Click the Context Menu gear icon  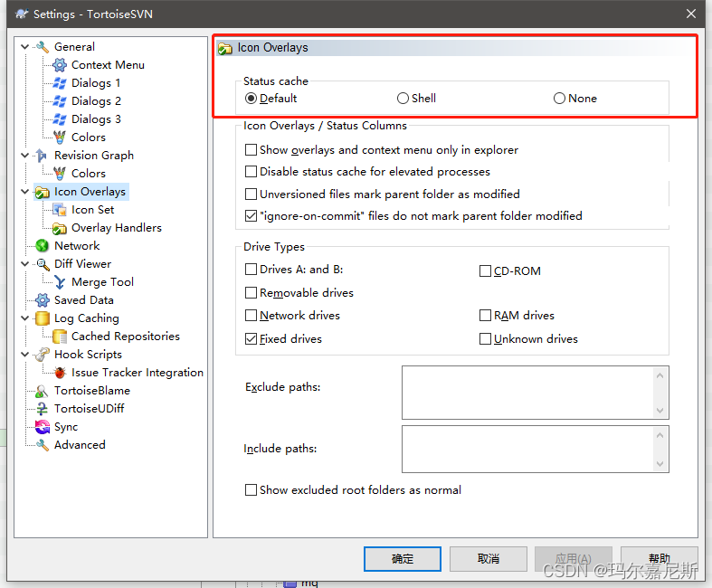pos(60,65)
